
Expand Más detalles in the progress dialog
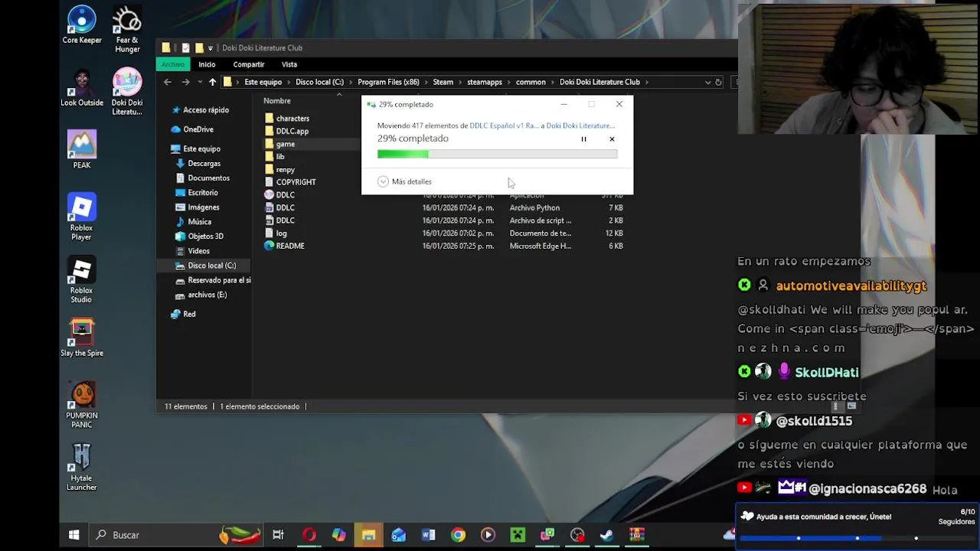pyautogui.click(x=404, y=181)
